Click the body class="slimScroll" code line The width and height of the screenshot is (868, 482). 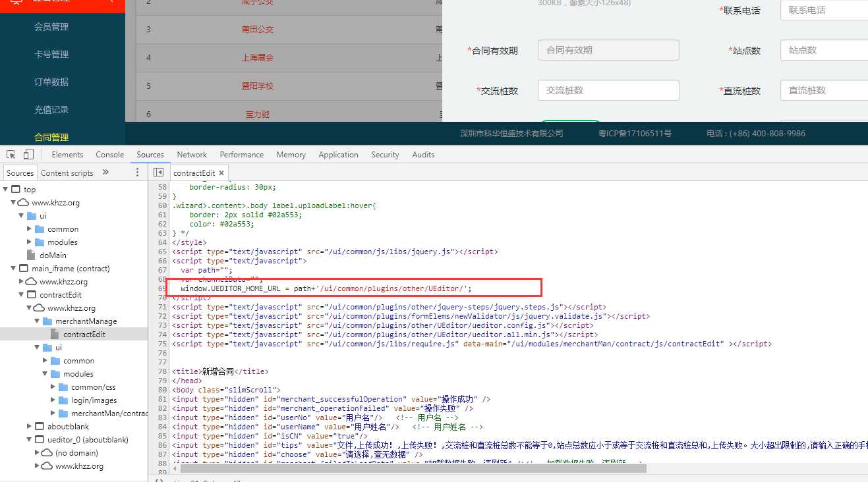click(x=226, y=390)
